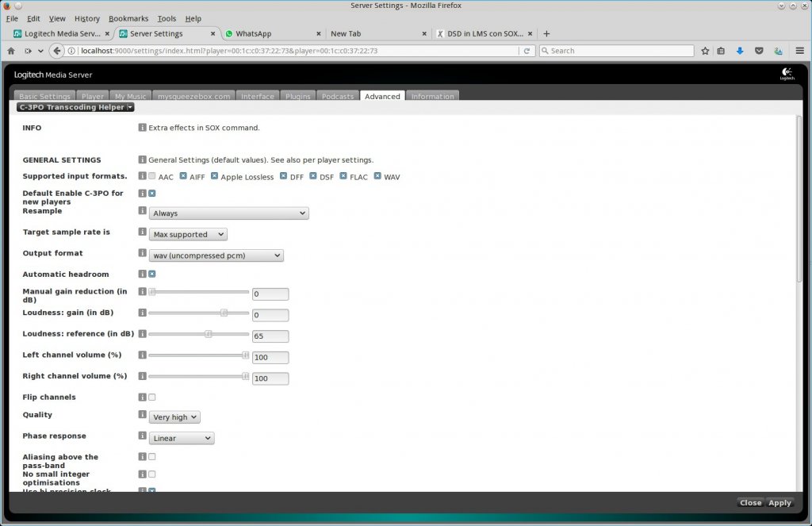Open the Firefox Tools menu

[167, 19]
